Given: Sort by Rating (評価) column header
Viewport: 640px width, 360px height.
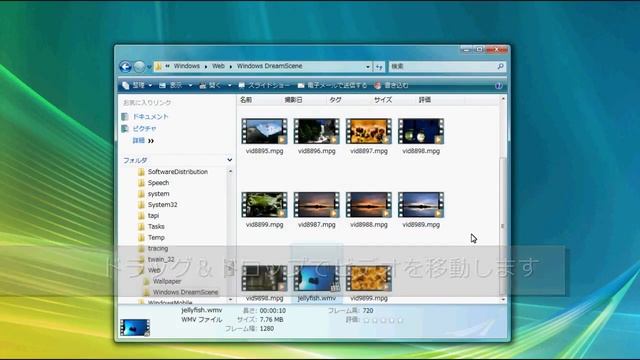Looking at the screenshot, I should pyautogui.click(x=425, y=100).
